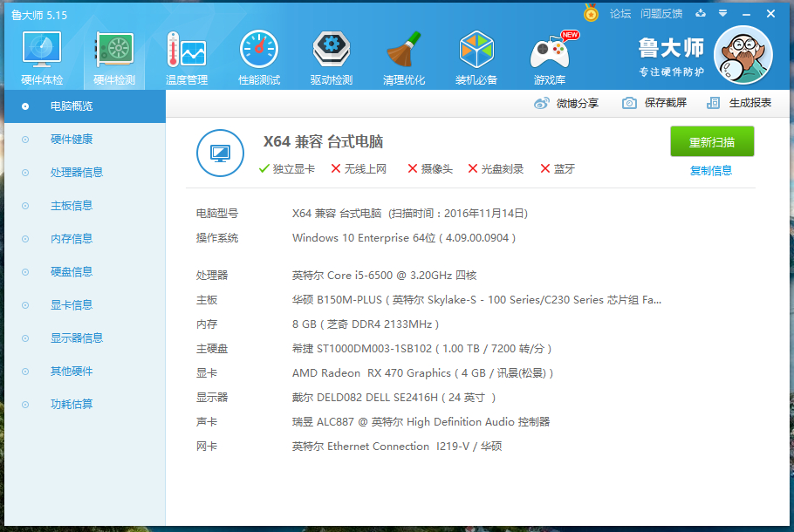Click the 蓝牙 feature indicator
The image size is (794, 532).
pyautogui.click(x=558, y=169)
